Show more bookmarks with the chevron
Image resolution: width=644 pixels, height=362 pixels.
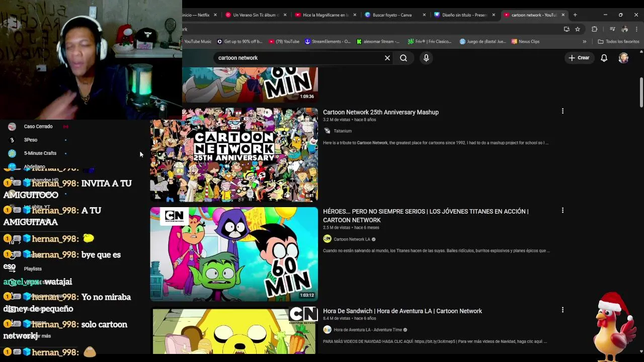pyautogui.click(x=584, y=42)
